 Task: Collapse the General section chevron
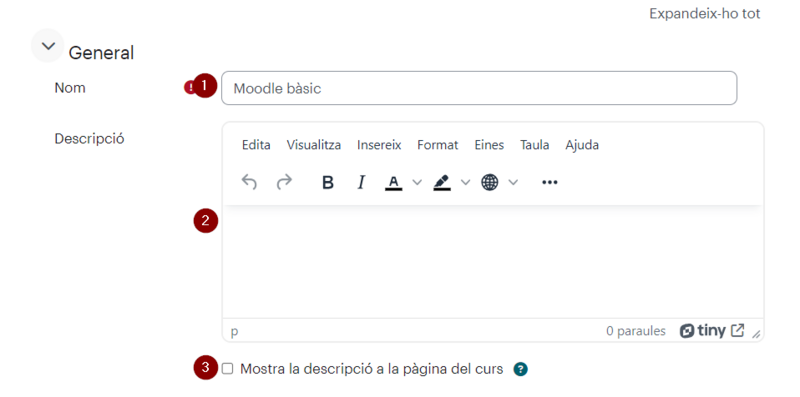[47, 46]
